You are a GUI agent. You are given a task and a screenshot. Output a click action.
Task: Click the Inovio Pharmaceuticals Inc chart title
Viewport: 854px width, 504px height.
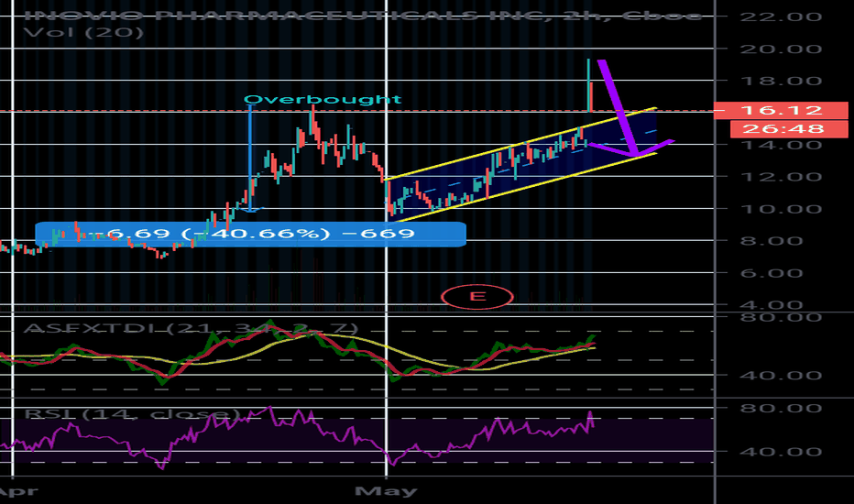(363, 16)
